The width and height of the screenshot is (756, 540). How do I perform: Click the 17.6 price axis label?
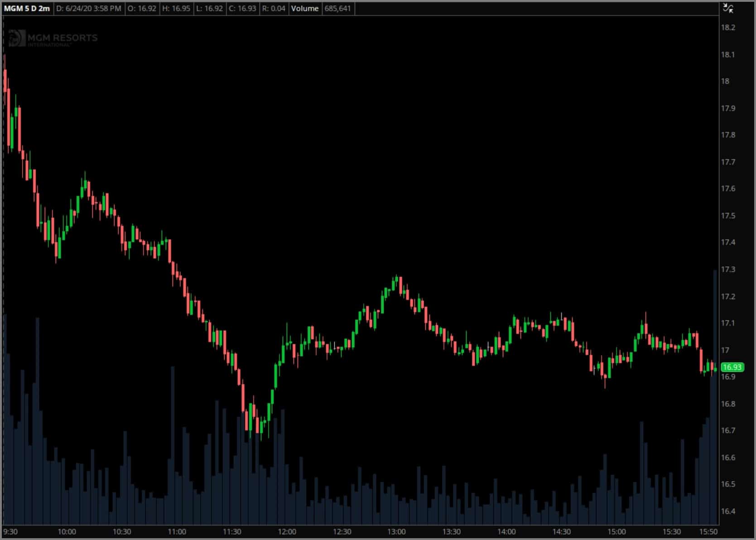(728, 188)
